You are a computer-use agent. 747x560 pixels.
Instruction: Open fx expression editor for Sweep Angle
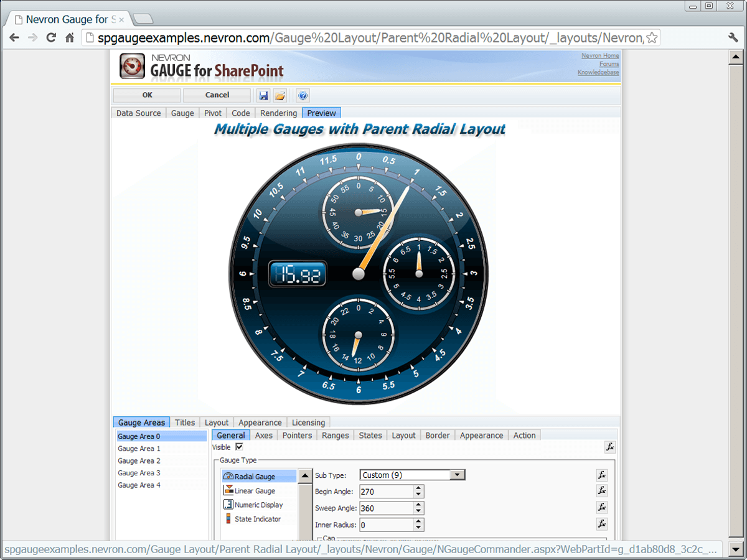click(x=601, y=507)
